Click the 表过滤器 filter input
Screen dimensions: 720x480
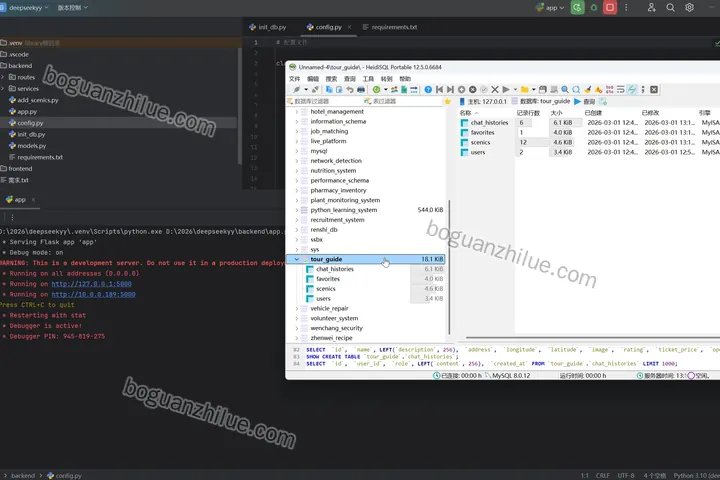402,102
